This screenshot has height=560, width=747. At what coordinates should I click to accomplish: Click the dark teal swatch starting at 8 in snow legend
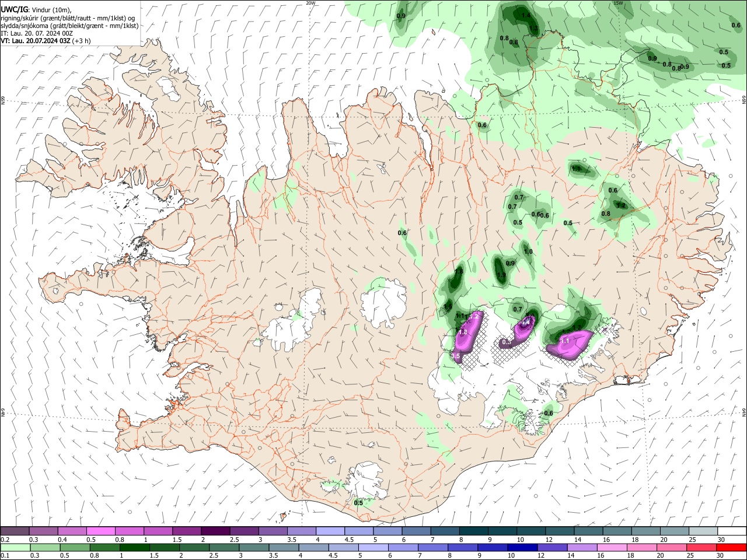point(473,531)
